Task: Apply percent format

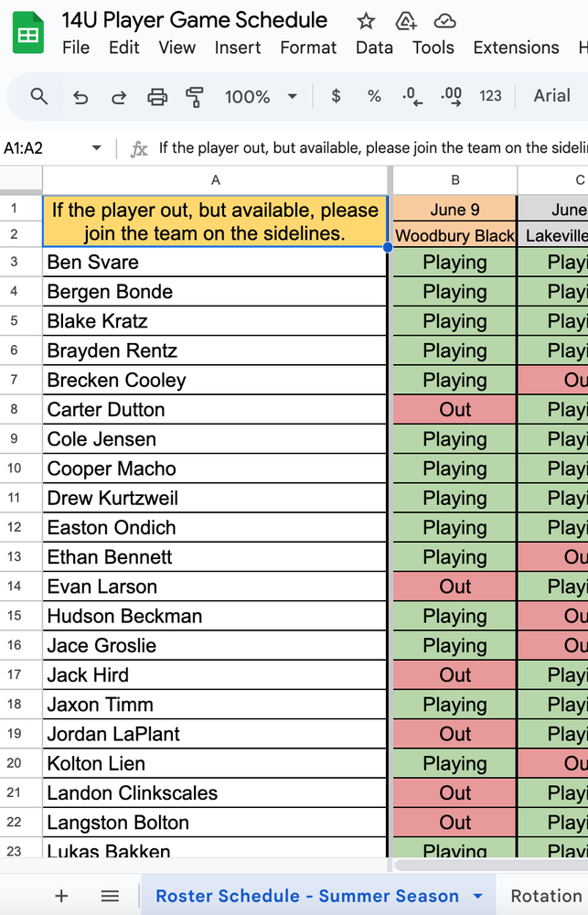Action: pyautogui.click(x=374, y=96)
